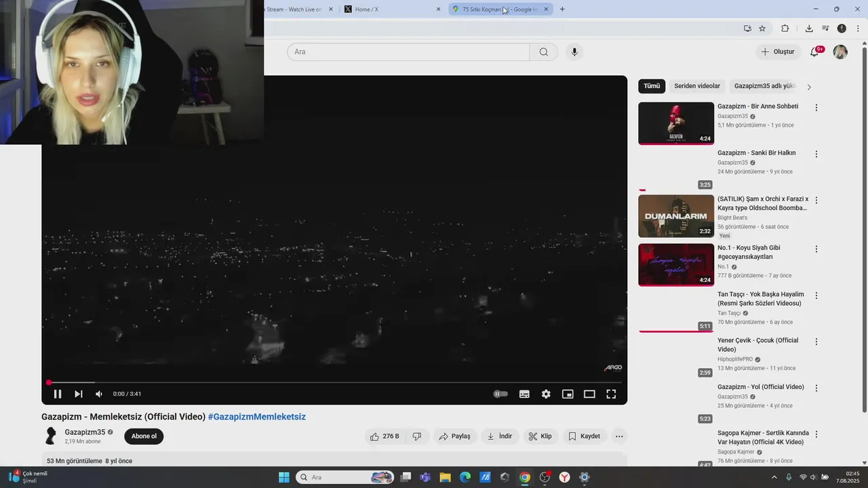Open YouTube account avatar menu
The width and height of the screenshot is (868, 488).
840,52
